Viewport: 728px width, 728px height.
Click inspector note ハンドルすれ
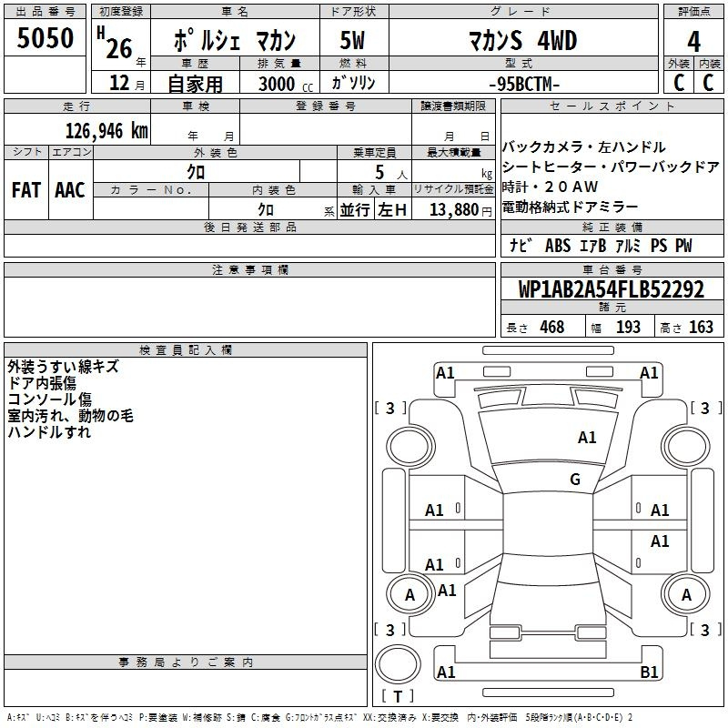tap(49, 431)
